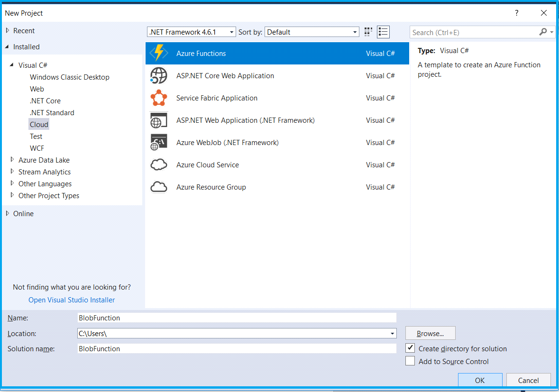Expand the Stream Analytics node
The width and height of the screenshot is (559, 392).
pyautogui.click(x=12, y=172)
